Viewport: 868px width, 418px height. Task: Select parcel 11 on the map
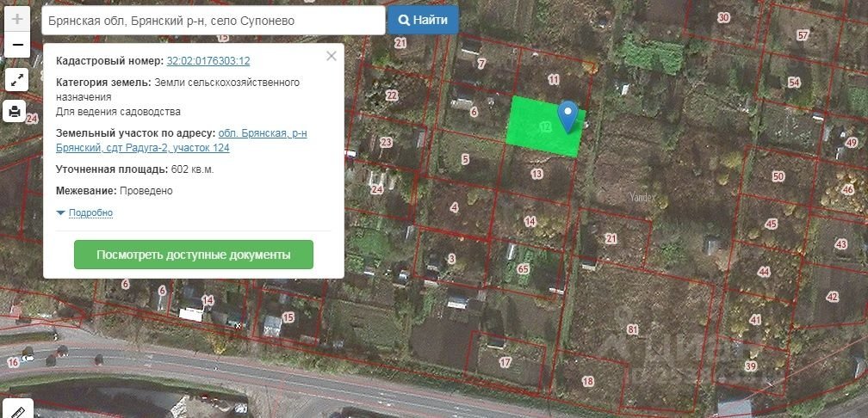(x=554, y=80)
